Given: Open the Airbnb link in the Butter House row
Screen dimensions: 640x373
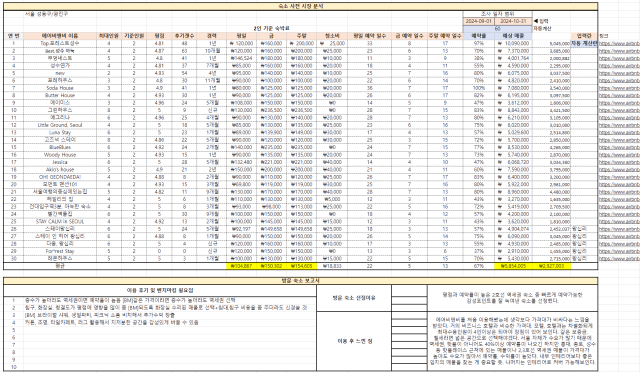Looking at the screenshot, I should [x=619, y=95].
